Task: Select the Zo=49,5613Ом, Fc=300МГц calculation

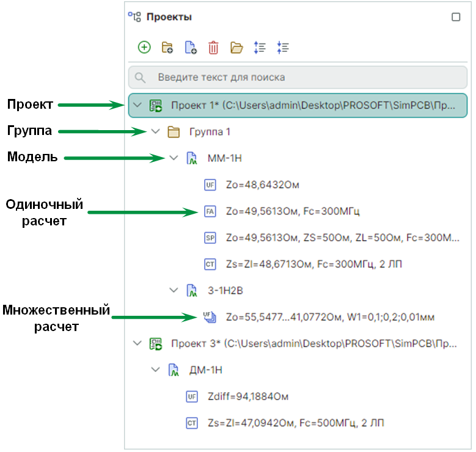Action: 292,211
